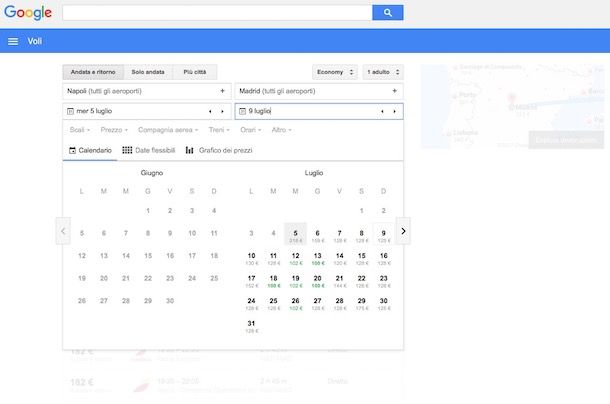
Task: Edit the Madrid destination field
Action: [x=319, y=91]
